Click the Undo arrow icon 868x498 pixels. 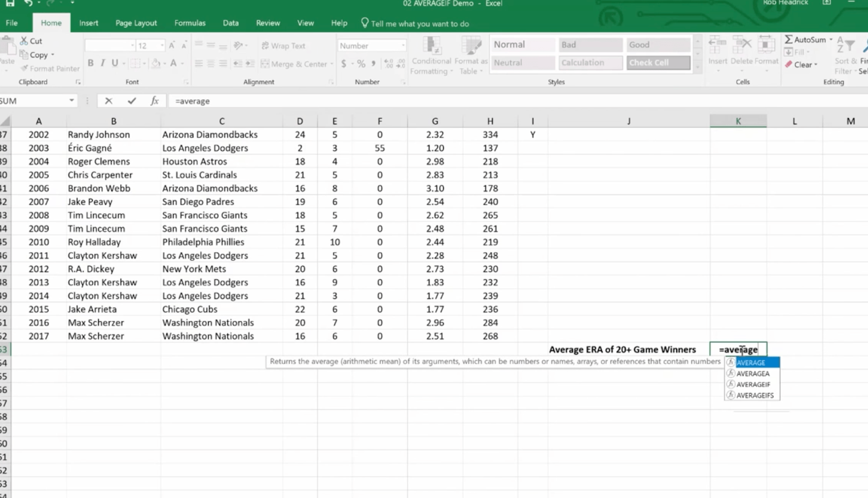(x=28, y=3)
